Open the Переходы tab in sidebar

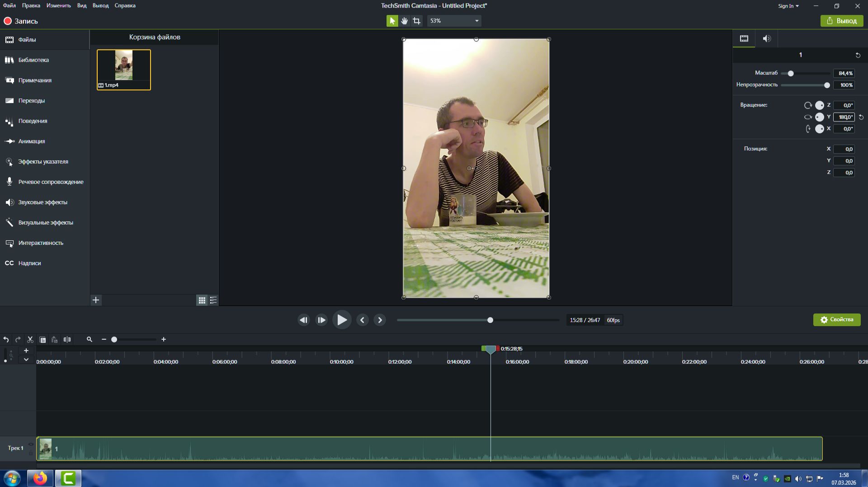(32, 101)
